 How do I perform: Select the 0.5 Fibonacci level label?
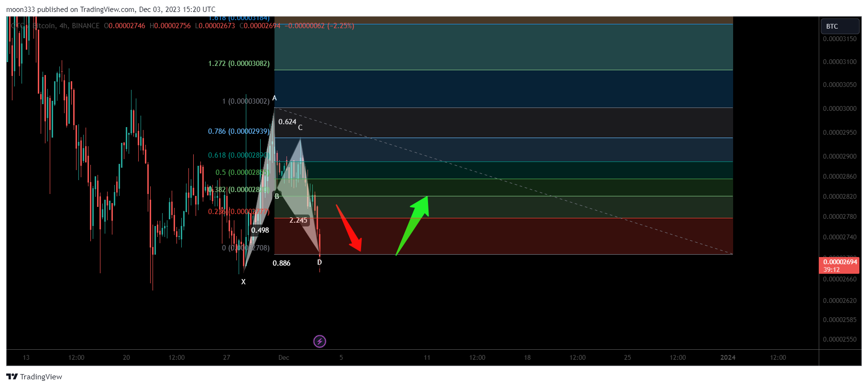[x=242, y=172]
